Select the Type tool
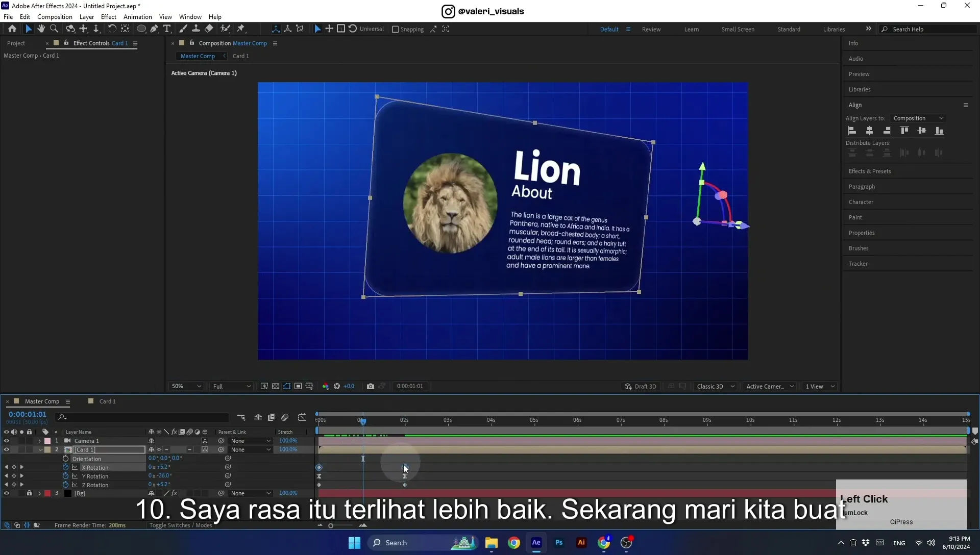 point(167,29)
